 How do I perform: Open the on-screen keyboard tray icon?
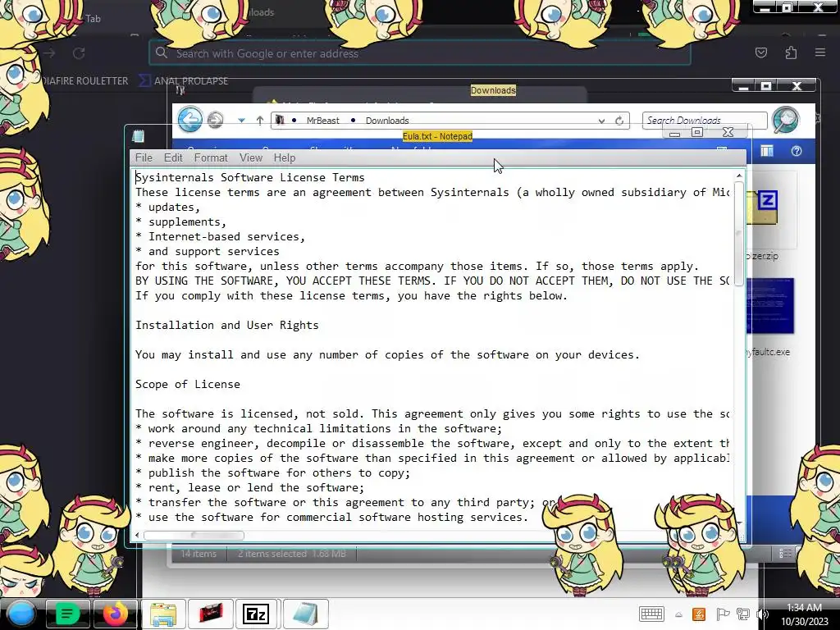(x=651, y=614)
